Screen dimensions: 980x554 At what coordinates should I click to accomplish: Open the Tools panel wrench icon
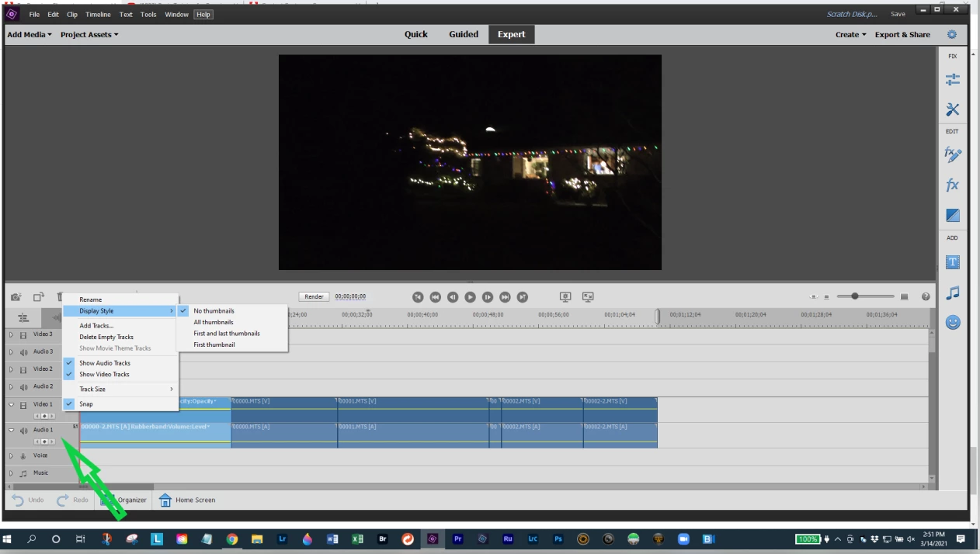[953, 109]
